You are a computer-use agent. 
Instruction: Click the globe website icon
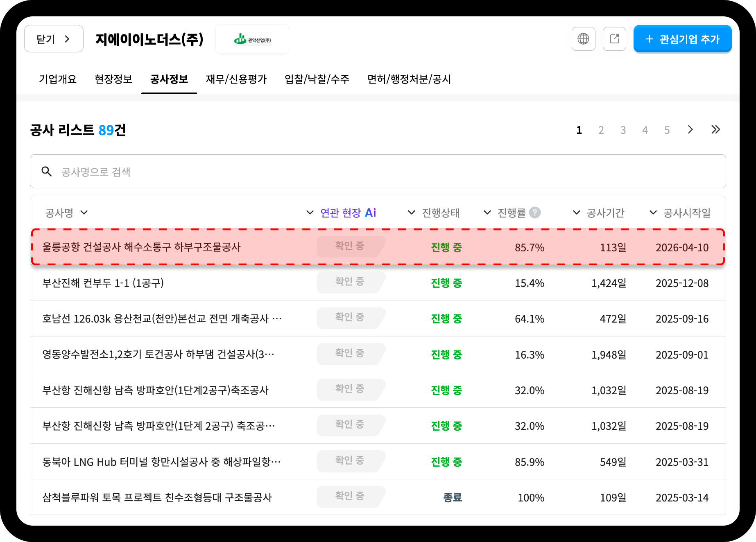coord(583,39)
